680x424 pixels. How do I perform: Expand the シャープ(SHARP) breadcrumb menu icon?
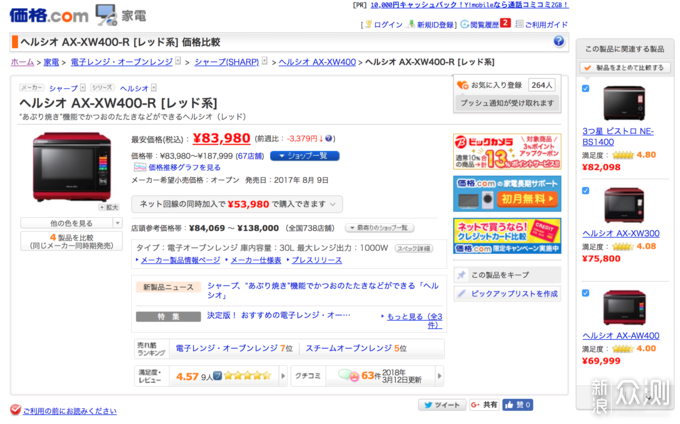click(265, 61)
